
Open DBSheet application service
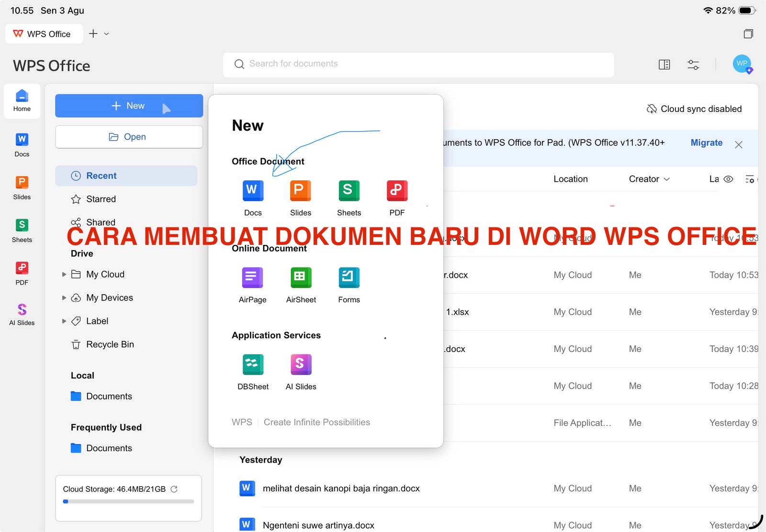coord(253,373)
